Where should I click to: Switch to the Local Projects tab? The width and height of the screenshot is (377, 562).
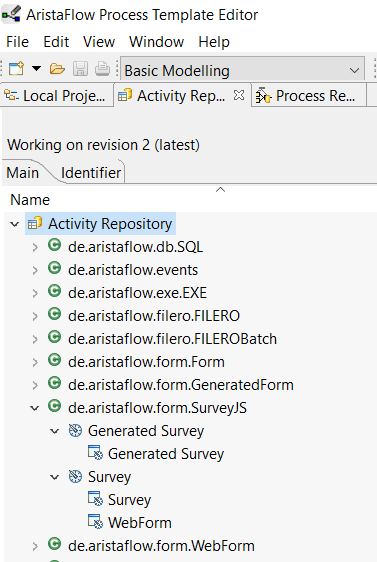click(56, 96)
